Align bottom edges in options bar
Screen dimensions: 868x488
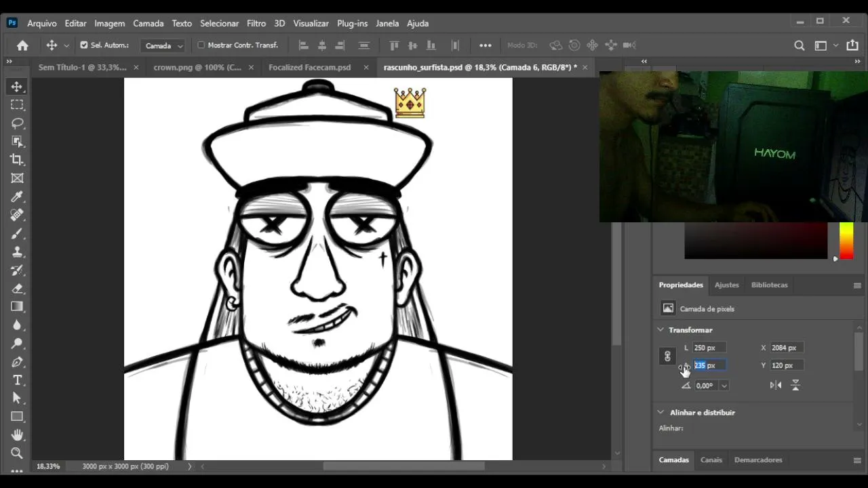tap(431, 45)
